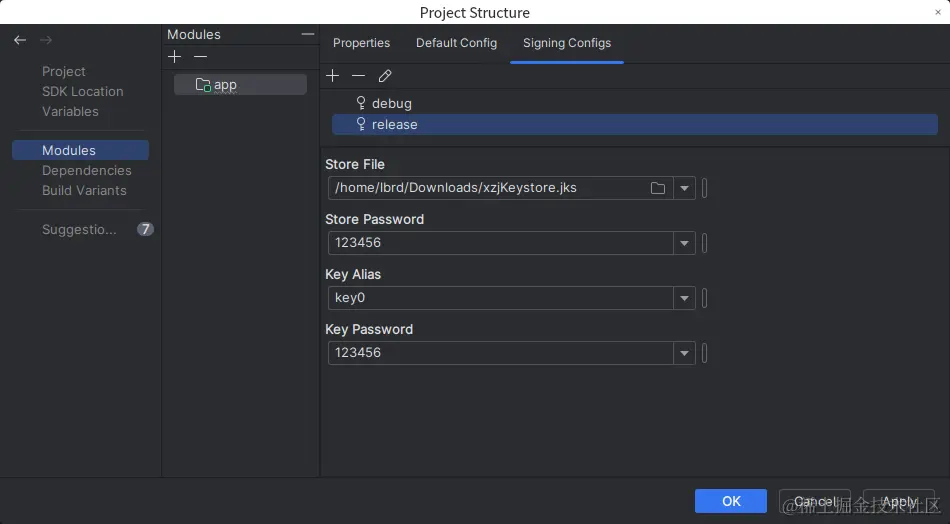Click the Key Alias text field
Screen dimensions: 950x524
[500, 298]
